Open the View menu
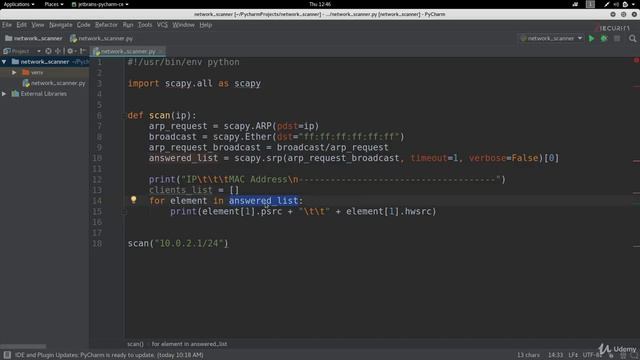 point(38,25)
